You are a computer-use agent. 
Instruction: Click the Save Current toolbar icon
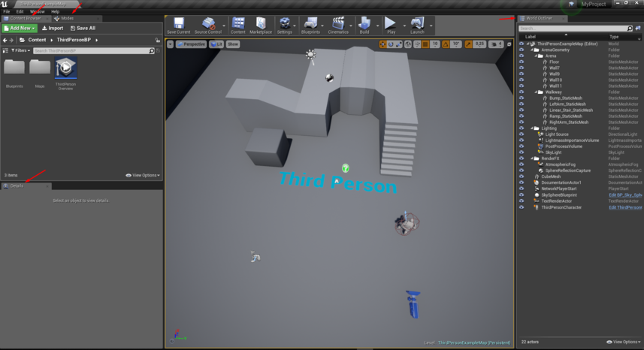[179, 26]
